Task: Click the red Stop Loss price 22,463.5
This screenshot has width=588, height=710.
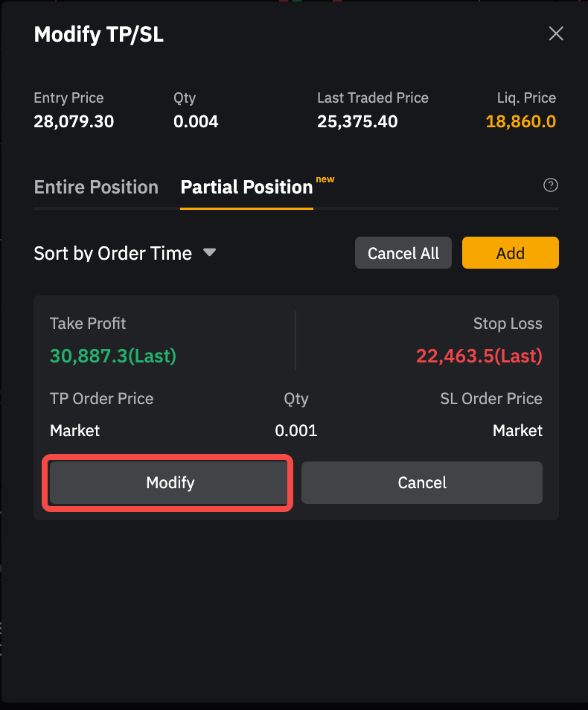Action: [479, 356]
